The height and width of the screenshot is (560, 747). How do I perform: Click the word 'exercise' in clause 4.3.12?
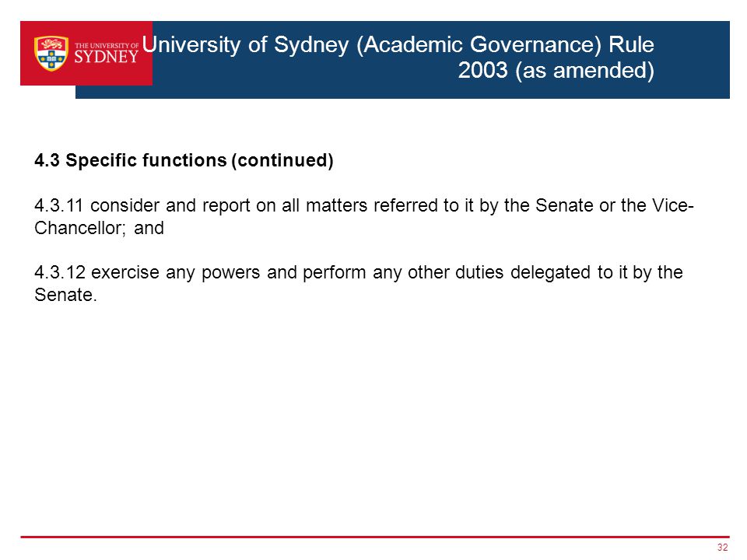pos(125,272)
